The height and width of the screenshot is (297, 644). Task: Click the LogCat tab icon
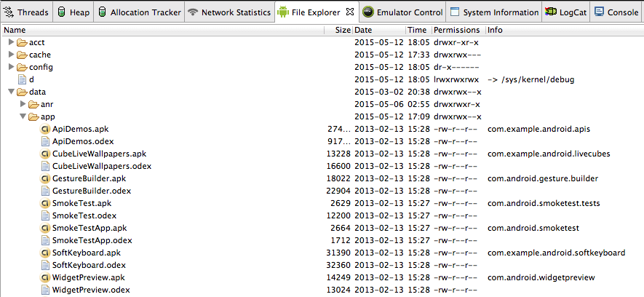click(x=551, y=12)
